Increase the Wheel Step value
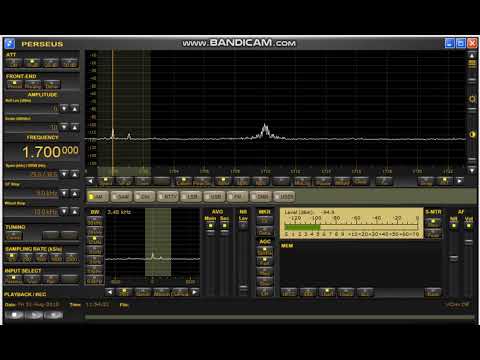This screenshot has height=360, width=480. (75, 211)
